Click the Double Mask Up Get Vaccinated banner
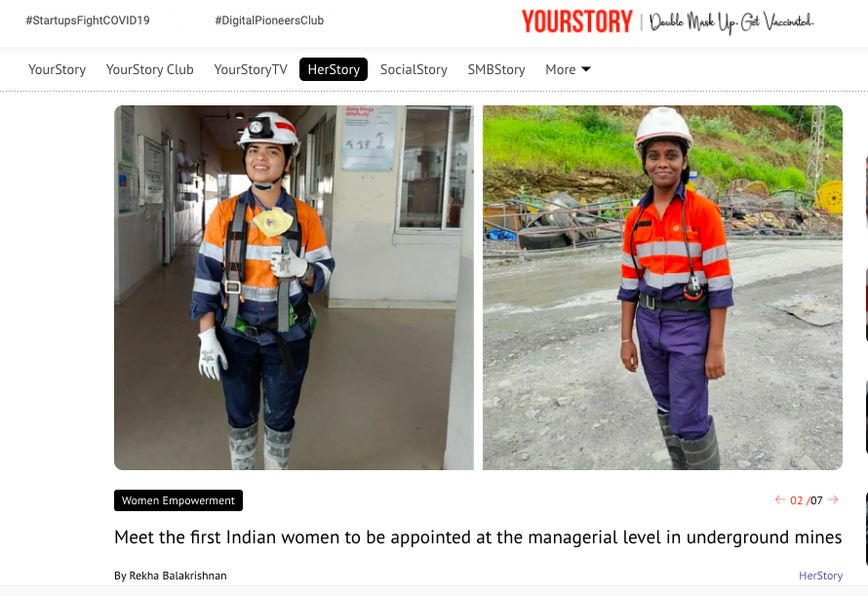Screen dimensions: 868x596 [731, 22]
